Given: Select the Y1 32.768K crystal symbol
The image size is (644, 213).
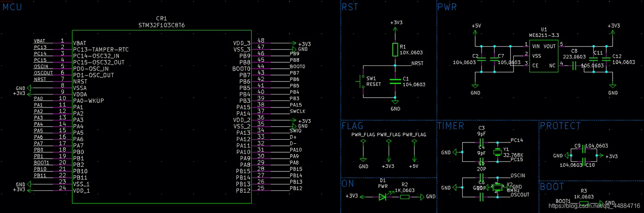Looking at the screenshot, I should click(x=497, y=152).
